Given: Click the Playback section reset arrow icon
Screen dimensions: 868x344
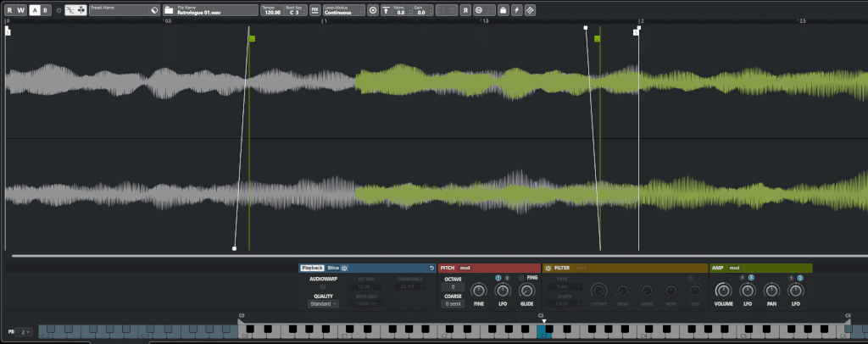Looking at the screenshot, I should (x=431, y=268).
